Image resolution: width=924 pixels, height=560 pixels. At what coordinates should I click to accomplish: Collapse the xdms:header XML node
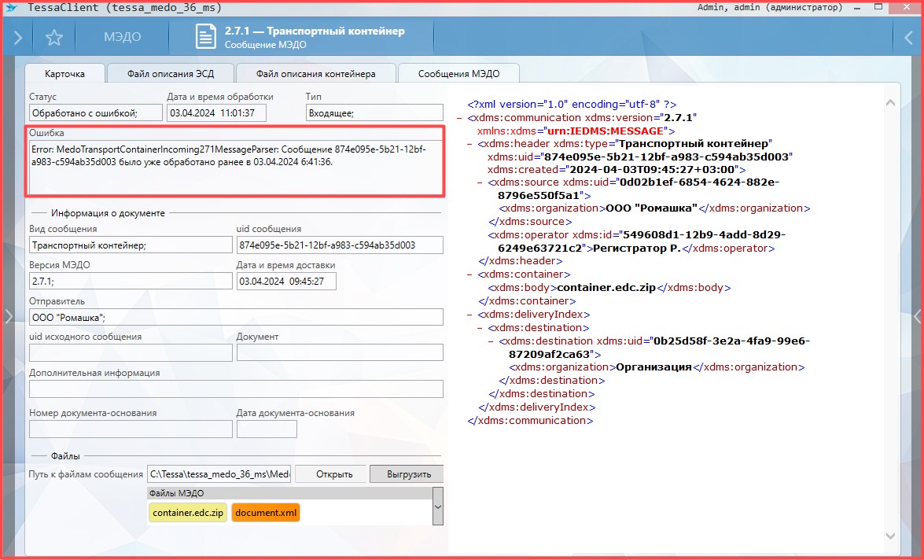(x=469, y=144)
